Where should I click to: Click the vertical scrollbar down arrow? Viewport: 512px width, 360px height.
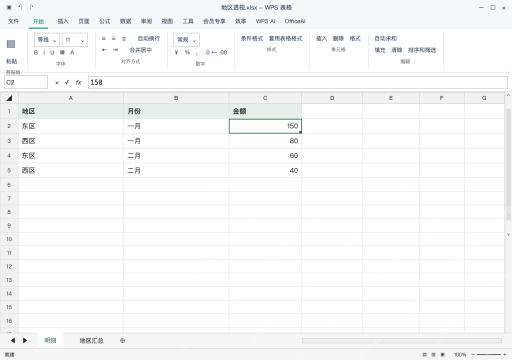508,234
